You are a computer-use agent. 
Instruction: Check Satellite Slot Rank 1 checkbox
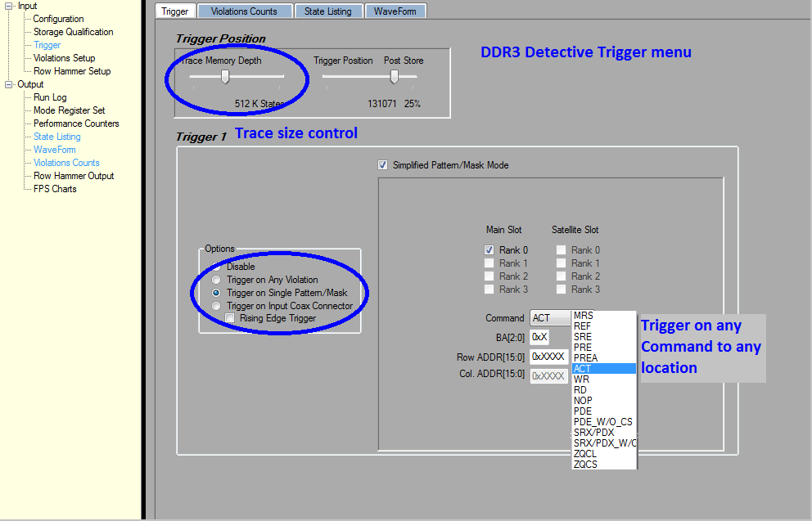click(561, 263)
